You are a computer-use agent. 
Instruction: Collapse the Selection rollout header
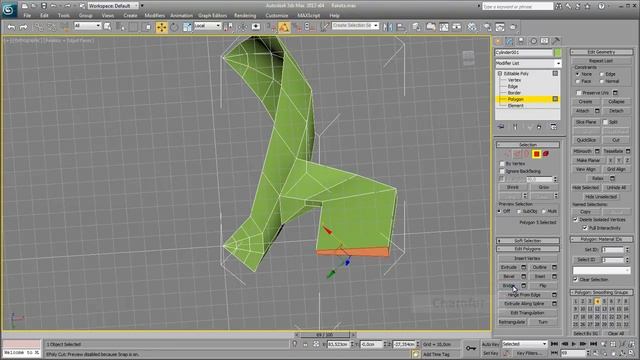tap(528, 144)
